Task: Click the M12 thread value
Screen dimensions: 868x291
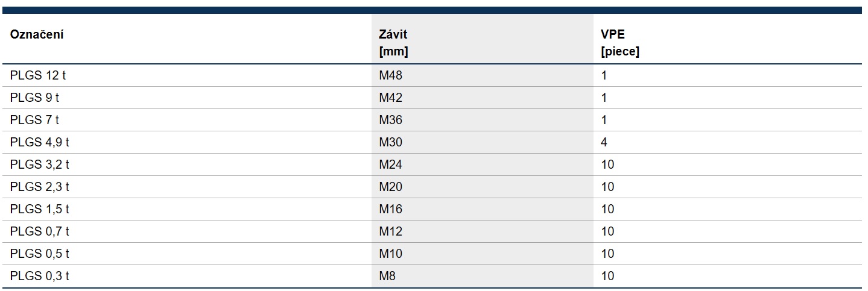Action: coord(390,231)
